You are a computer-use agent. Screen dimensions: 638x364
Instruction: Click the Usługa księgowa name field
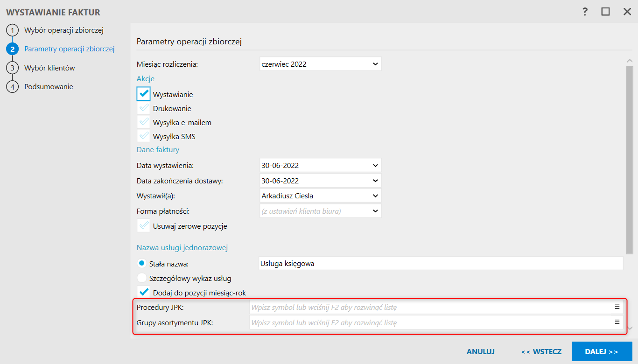[441, 263]
